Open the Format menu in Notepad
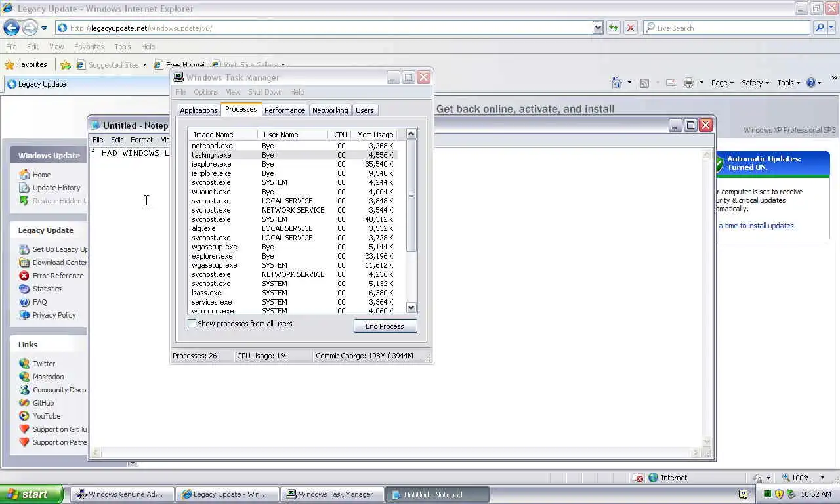The height and width of the screenshot is (504, 840). click(142, 140)
